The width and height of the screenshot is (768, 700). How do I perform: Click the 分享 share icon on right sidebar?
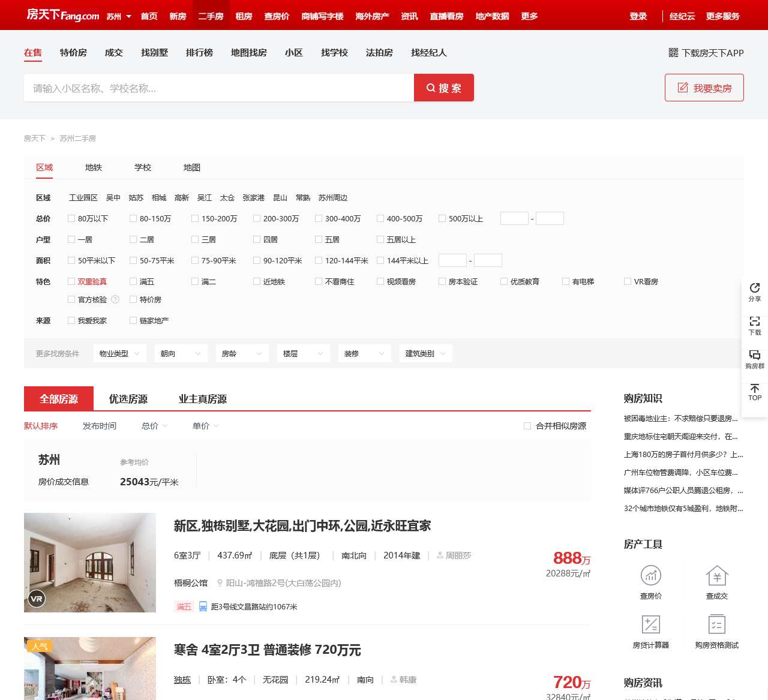coord(754,293)
